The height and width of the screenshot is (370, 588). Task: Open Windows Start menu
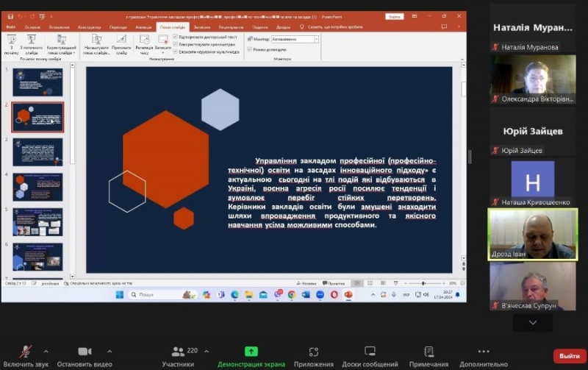coord(120,294)
